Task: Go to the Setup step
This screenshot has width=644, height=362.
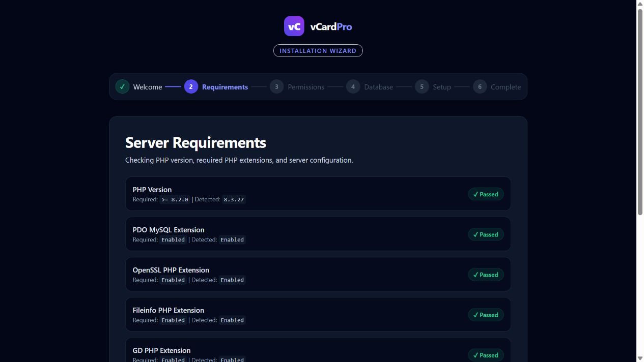Action: [x=442, y=87]
